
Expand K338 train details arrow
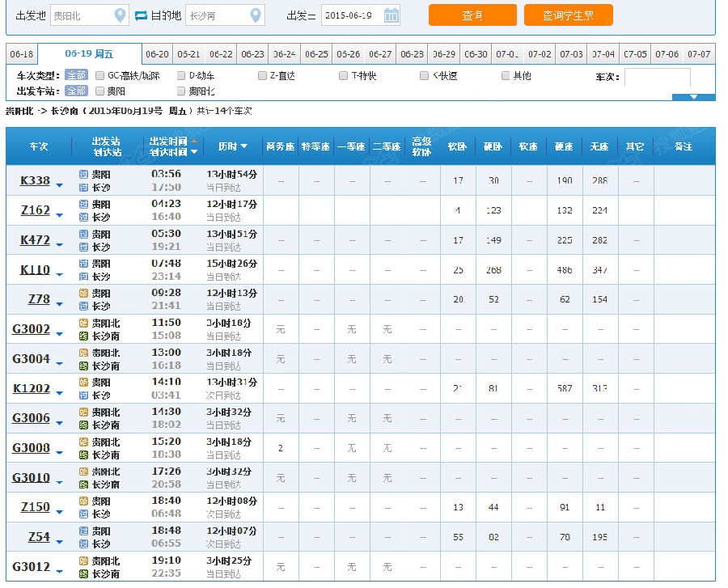[x=59, y=185]
